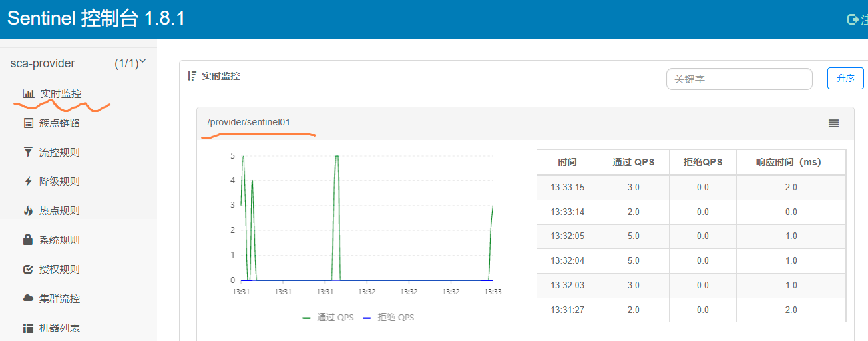The image size is (868, 341).
Task: Click the checkmark icon beside 授权规则
Action: pos(28,270)
